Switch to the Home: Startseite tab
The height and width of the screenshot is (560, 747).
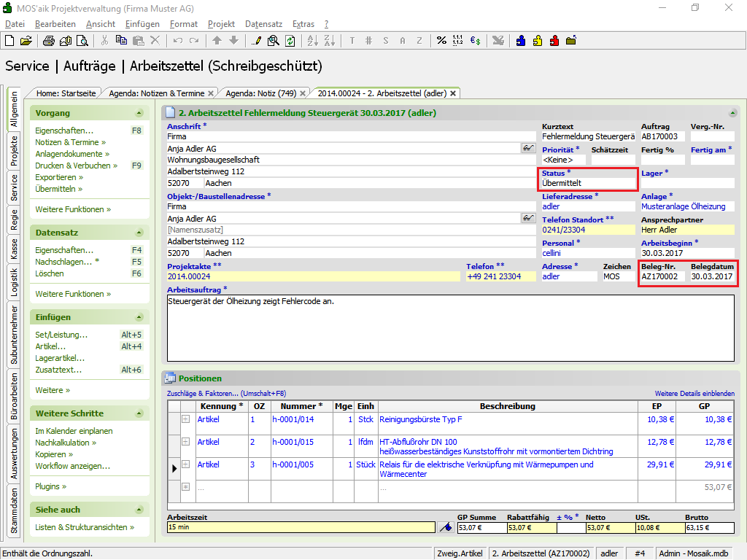click(x=66, y=93)
